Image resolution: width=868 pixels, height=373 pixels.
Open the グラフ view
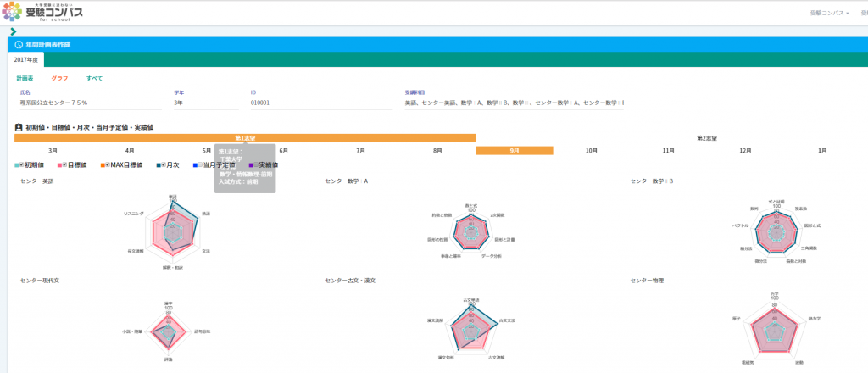[x=59, y=78]
